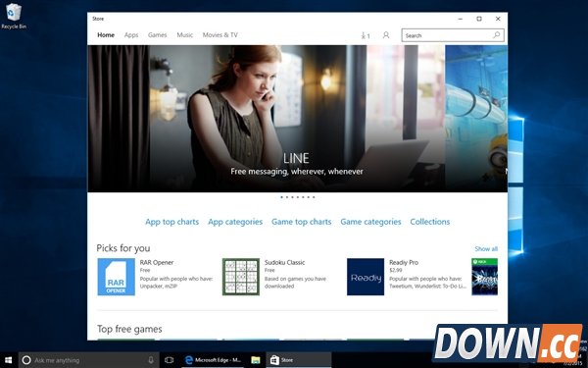
Task: Open Game top charts link
Action: [302, 222]
